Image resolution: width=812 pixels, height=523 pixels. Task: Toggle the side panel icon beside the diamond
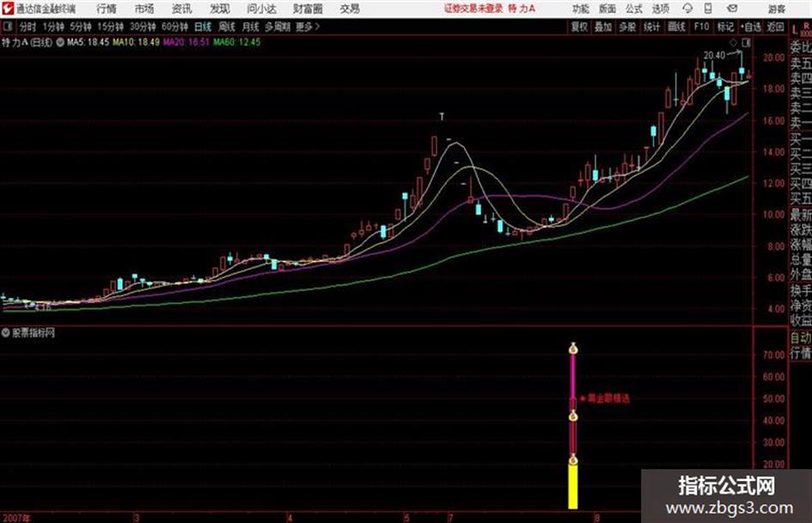pos(748,42)
